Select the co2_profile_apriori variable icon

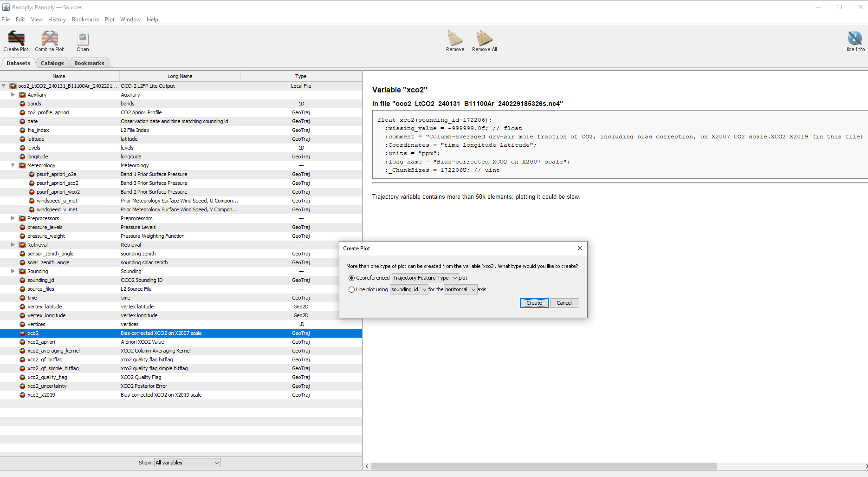22,112
